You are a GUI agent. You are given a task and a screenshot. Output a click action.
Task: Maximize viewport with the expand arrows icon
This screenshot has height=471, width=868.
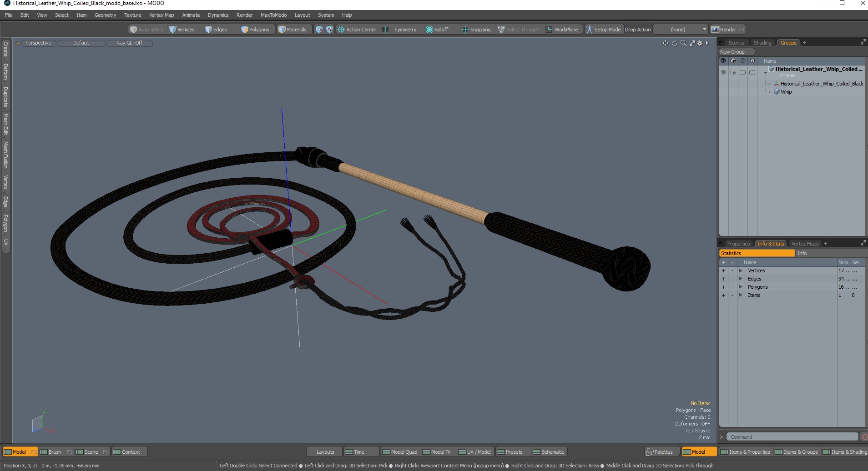[692, 43]
